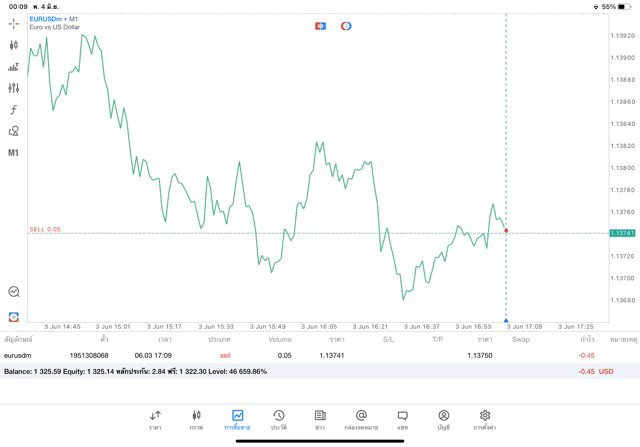Tap the blue-red square icon at chart top
Image resolution: width=640 pixels, height=447 pixels.
pos(320,25)
